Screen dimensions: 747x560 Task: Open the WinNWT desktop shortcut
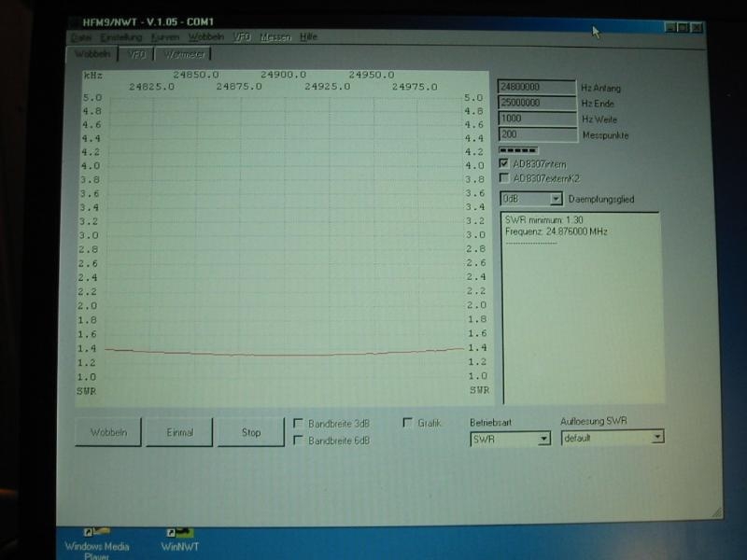click(179, 540)
